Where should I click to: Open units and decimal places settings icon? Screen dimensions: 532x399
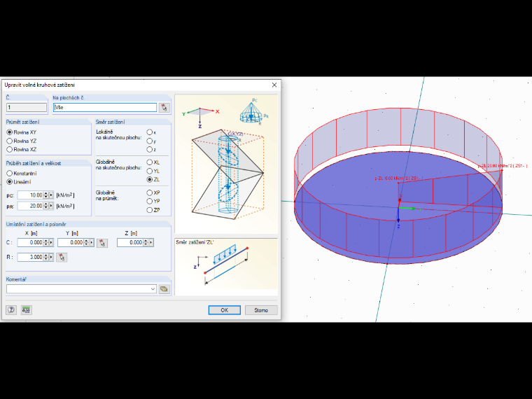click(27, 310)
